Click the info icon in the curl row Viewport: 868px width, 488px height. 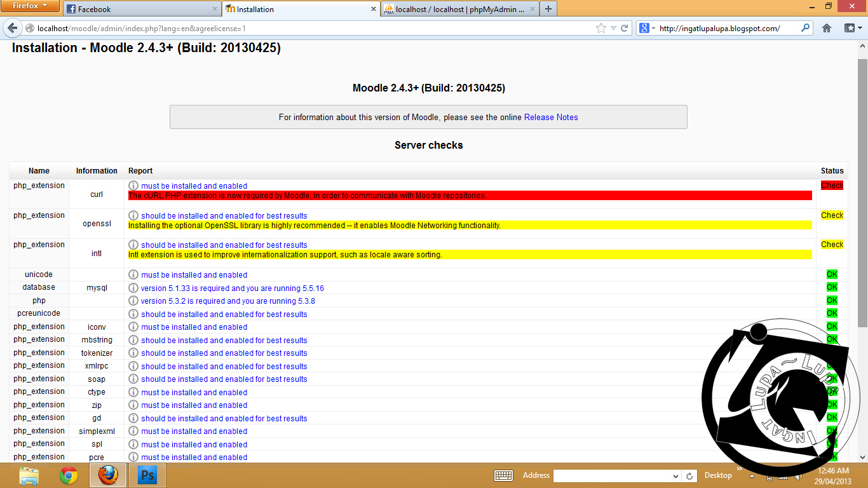tap(133, 186)
